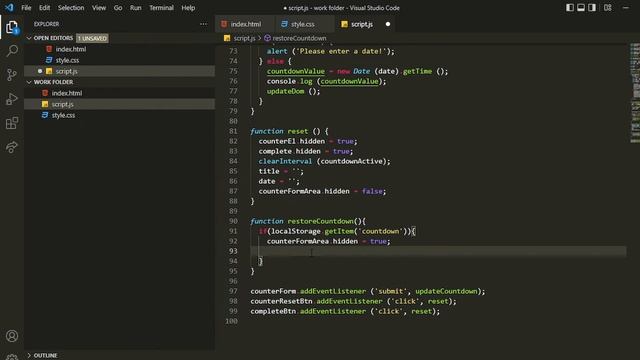640x360 pixels.
Task: Open the File menu
Action: tap(26, 8)
